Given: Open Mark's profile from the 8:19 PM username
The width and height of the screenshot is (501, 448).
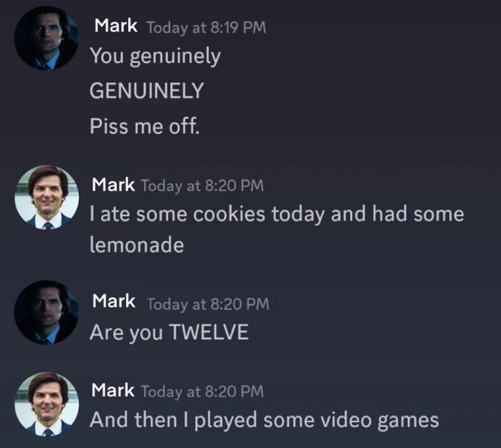Looking at the screenshot, I should [x=116, y=26].
